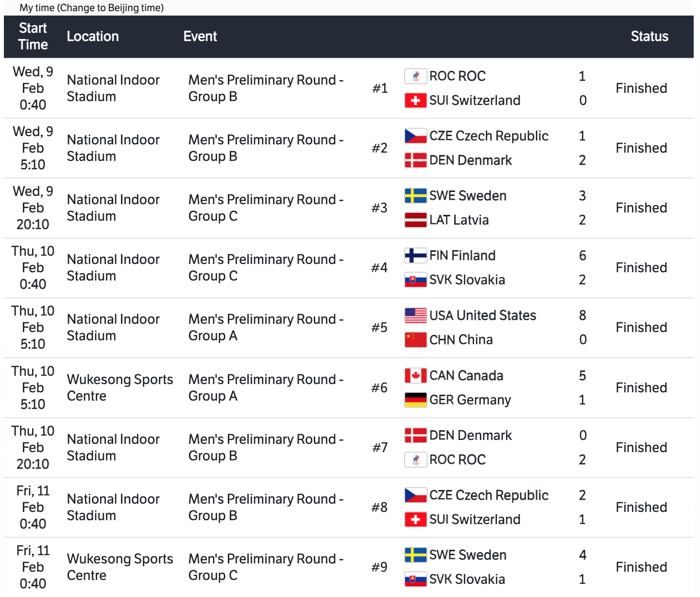
Task: Click Wukesong Sports Centre for game #6
Action: 120,387
